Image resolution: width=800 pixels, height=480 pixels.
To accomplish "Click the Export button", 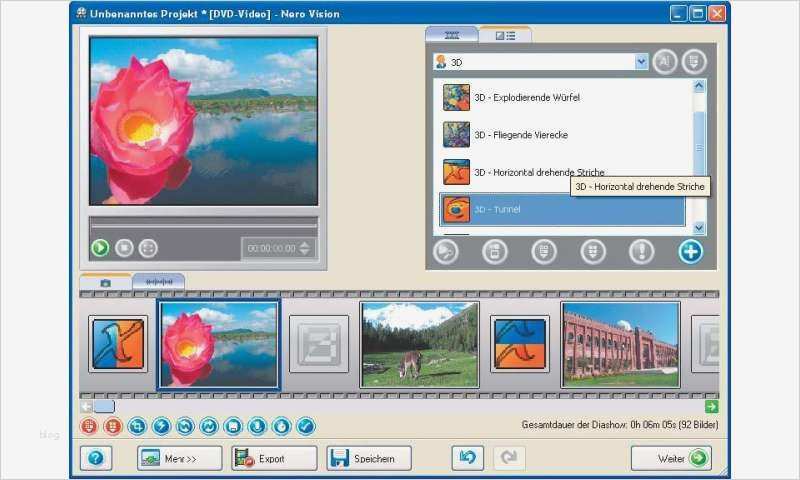I will [x=274, y=458].
